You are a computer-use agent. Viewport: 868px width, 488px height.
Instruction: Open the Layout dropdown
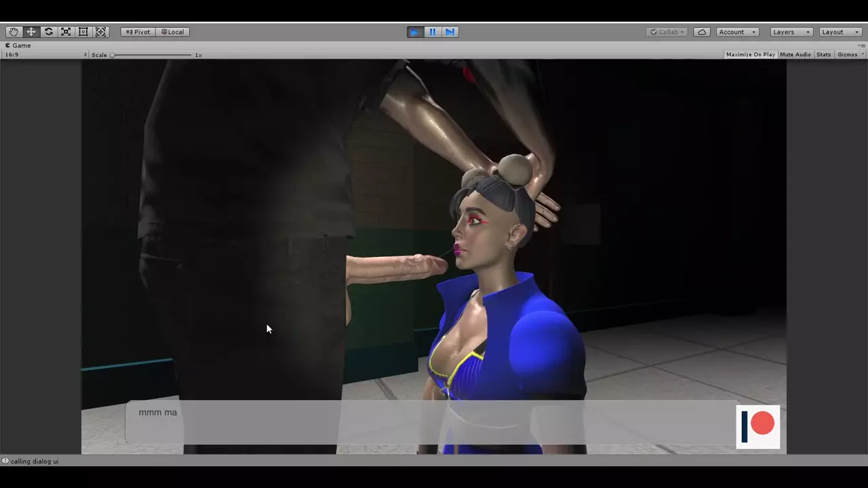[x=840, y=32]
